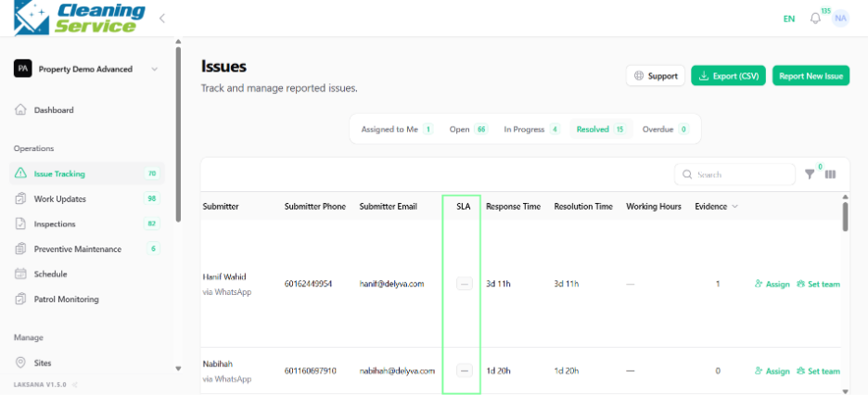This screenshot has width=868, height=395.
Task: Click Assign in Hanif Wahid's row
Action: coord(772,284)
